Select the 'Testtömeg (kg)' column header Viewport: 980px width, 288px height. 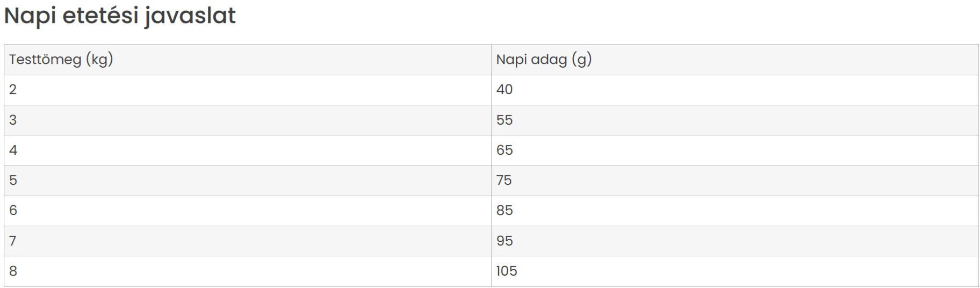(x=248, y=60)
